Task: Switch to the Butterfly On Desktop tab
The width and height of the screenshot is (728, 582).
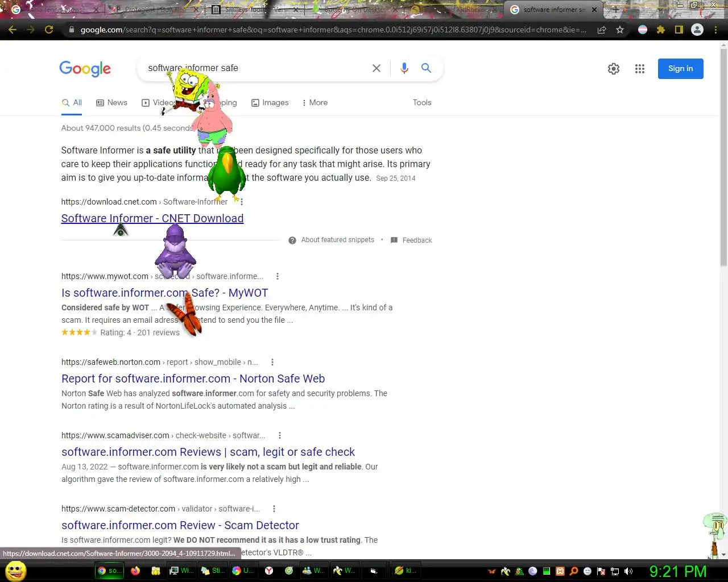Action: (x=354, y=10)
